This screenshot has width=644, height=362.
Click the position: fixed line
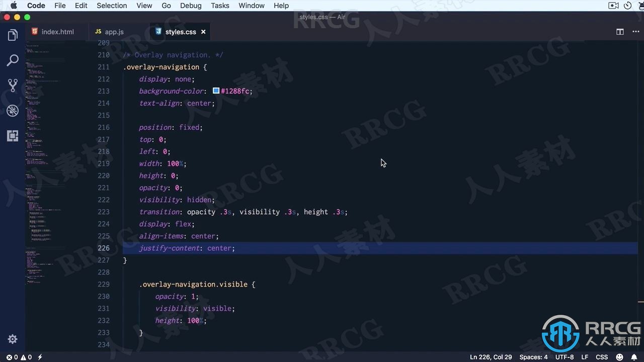171,127
